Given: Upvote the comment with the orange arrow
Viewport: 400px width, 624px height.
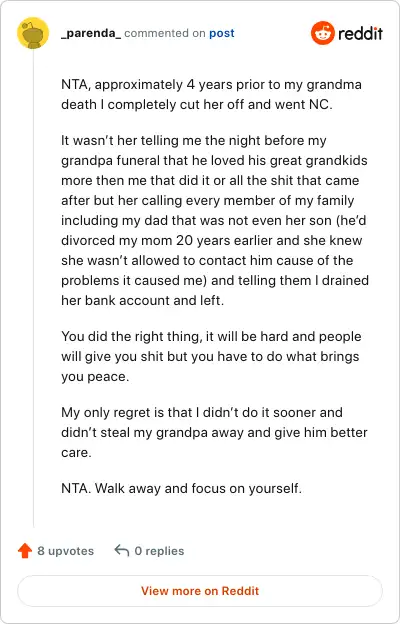Looking at the screenshot, I should [25, 551].
